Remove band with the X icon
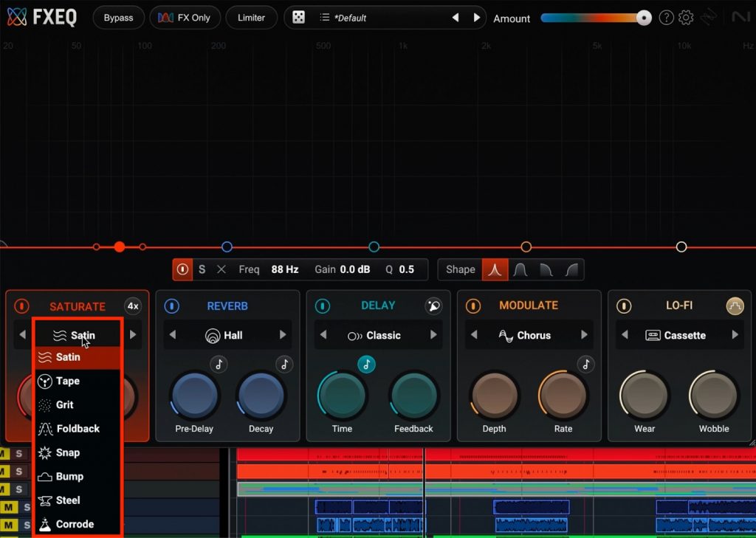 tap(221, 269)
